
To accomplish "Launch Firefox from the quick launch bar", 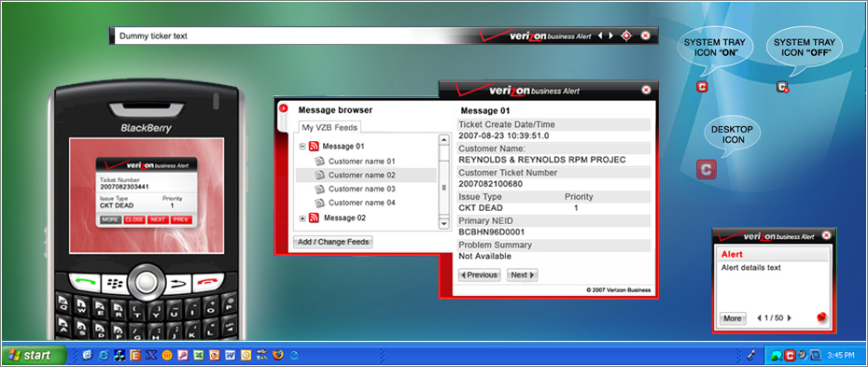I will [x=278, y=355].
